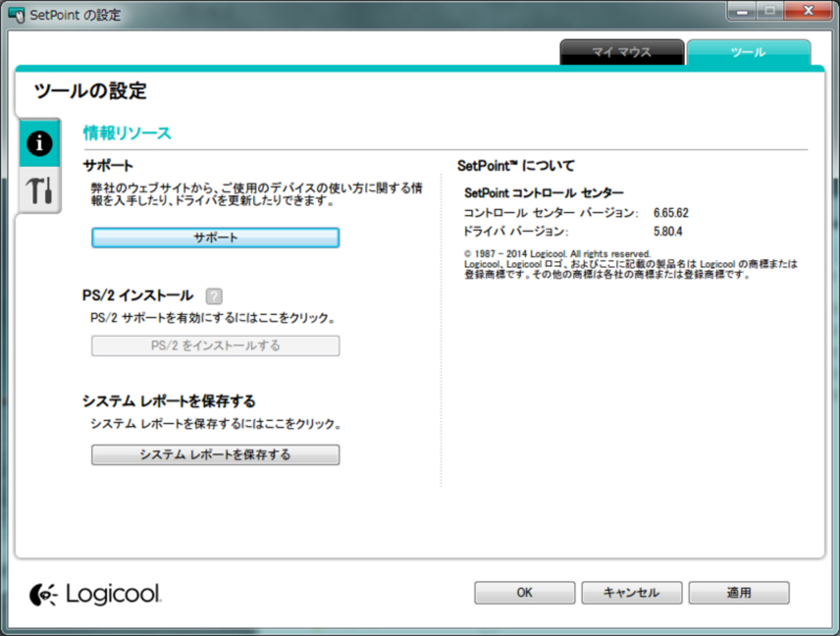The image size is (840, 636).
Task: Click the PS/2 をインストールする button
Action: click(215, 346)
